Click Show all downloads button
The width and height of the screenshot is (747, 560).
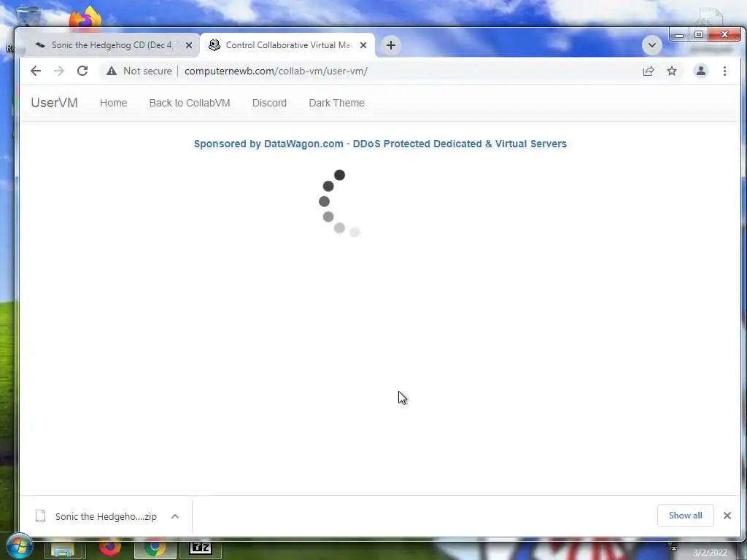pyautogui.click(x=685, y=516)
